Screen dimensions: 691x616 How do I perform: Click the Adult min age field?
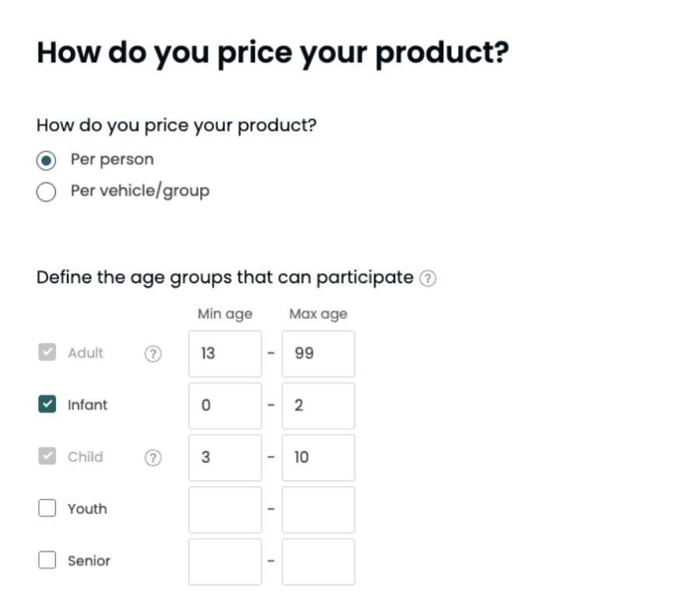tap(225, 354)
